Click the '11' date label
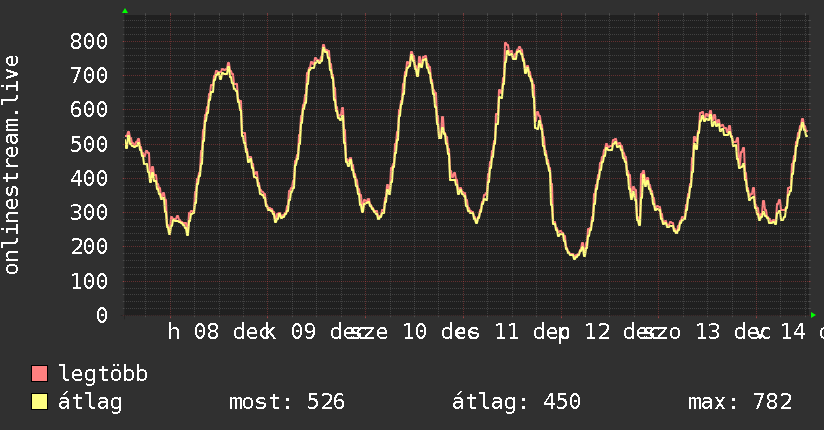Image resolution: width=824 pixels, height=430 pixels. tap(507, 332)
